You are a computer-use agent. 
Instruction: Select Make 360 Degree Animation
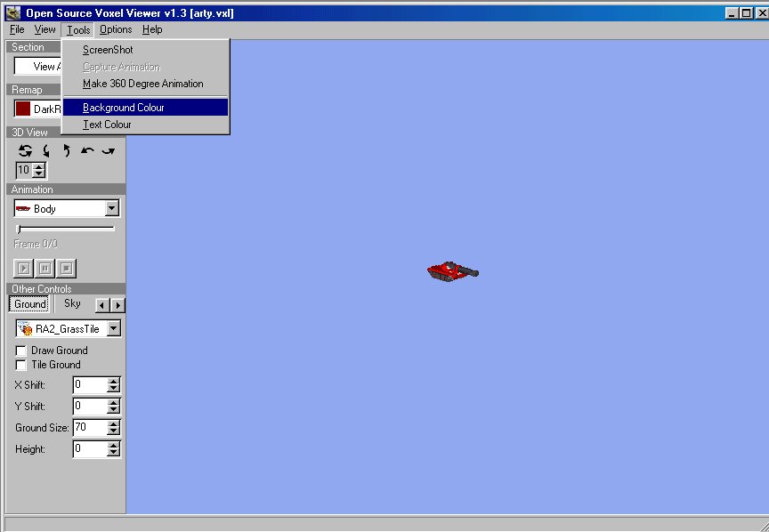146,84
